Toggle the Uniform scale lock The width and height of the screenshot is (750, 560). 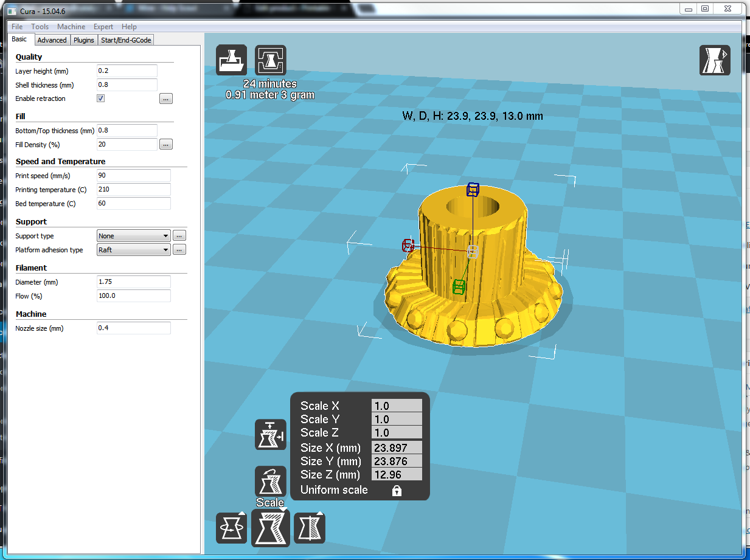(397, 490)
